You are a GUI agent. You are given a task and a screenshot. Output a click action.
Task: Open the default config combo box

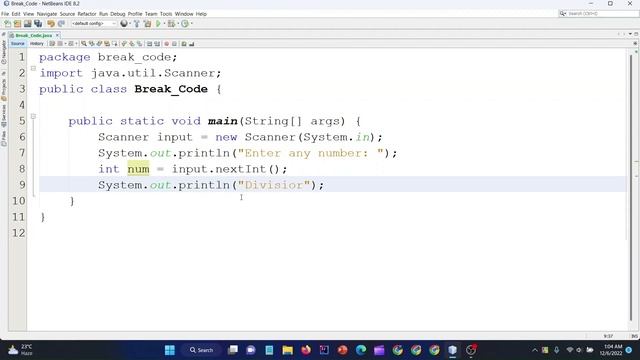pos(94,24)
